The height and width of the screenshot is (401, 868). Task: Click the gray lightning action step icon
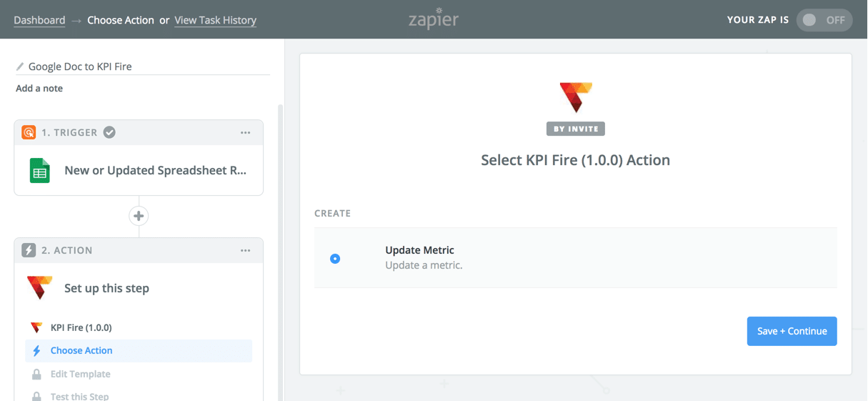29,250
